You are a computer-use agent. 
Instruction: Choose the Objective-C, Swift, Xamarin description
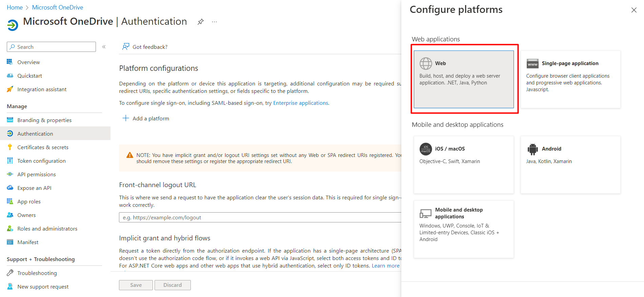[449, 161]
